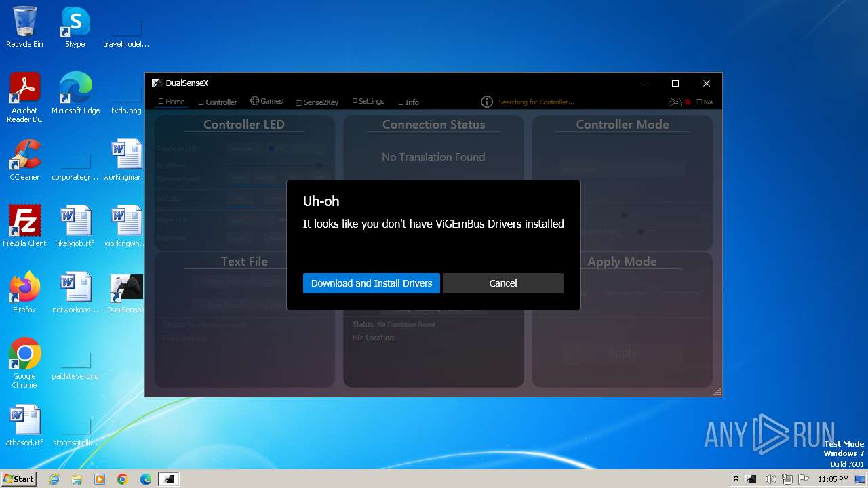Open Recycle Bin on desktop
Image resolution: width=868 pixels, height=488 pixels.
coord(24,28)
